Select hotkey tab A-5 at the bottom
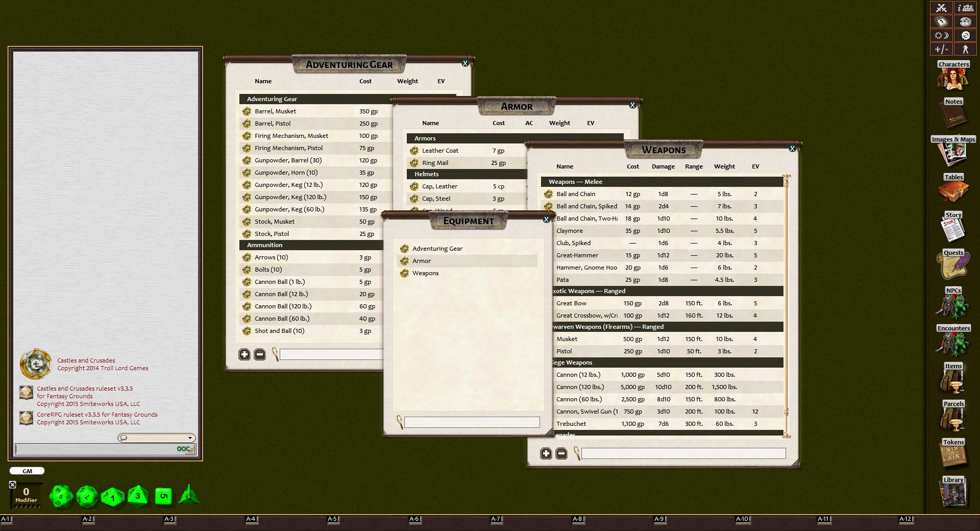980x531 pixels. pyautogui.click(x=332, y=518)
